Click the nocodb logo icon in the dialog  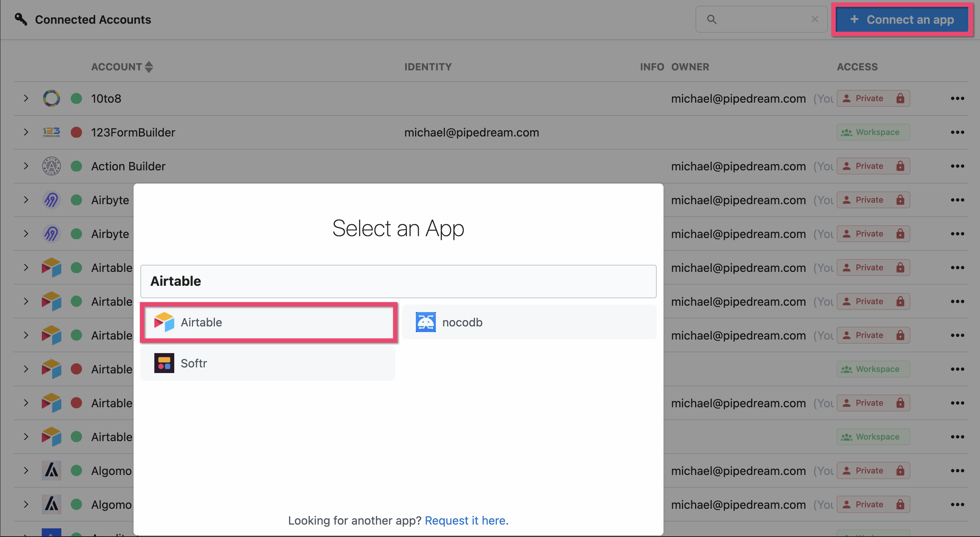tap(426, 322)
